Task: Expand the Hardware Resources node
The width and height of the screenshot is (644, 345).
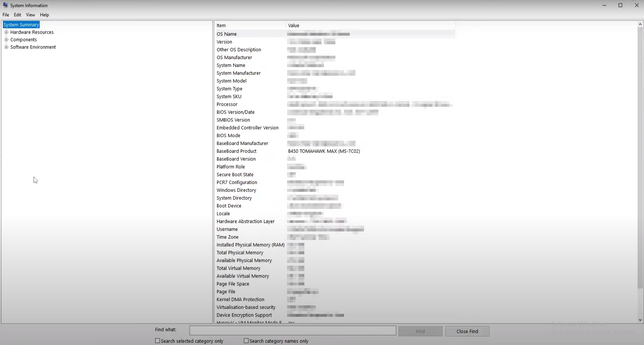Action: coord(6,32)
